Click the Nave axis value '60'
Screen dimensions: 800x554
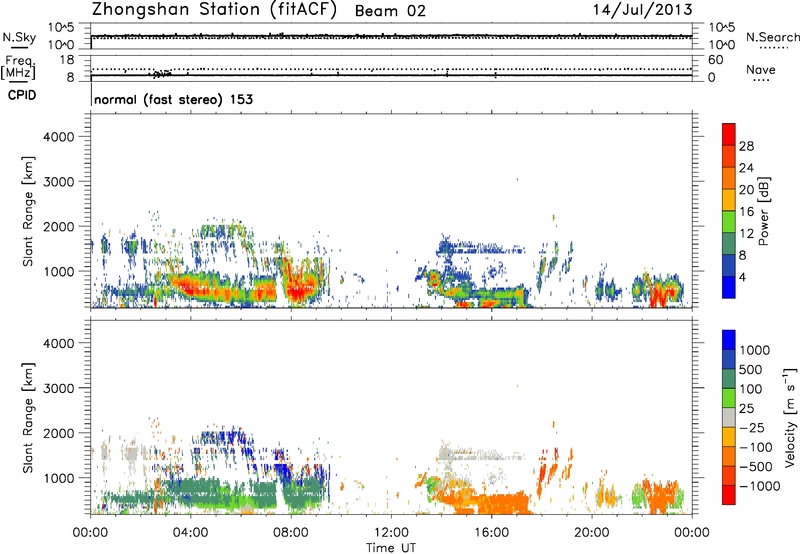[x=715, y=60]
